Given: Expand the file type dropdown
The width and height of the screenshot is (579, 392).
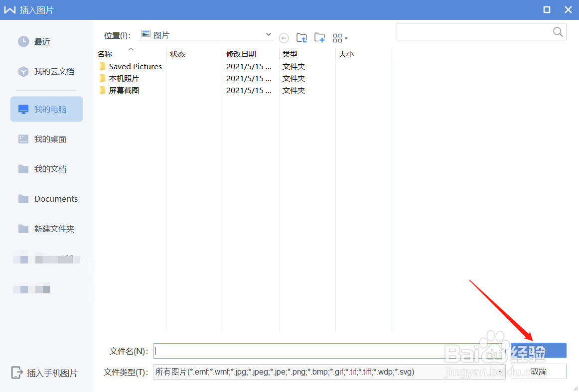Looking at the screenshot, I should pos(499,372).
